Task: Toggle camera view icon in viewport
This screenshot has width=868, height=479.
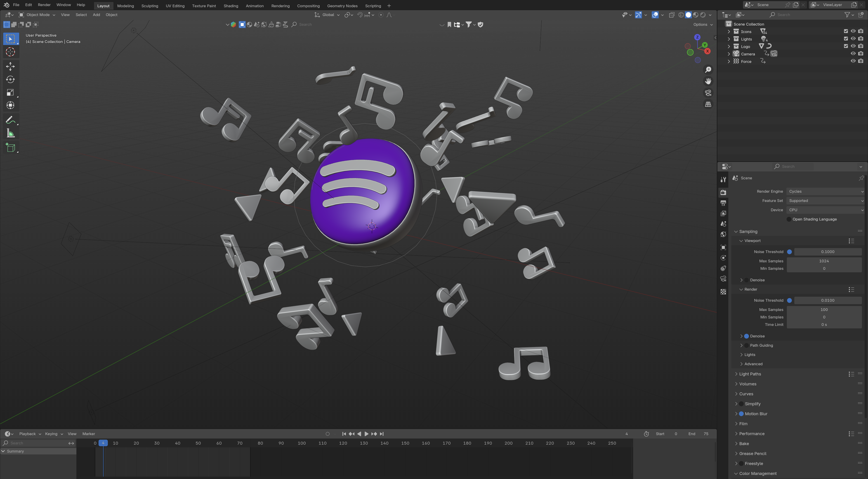Action: 708,93
